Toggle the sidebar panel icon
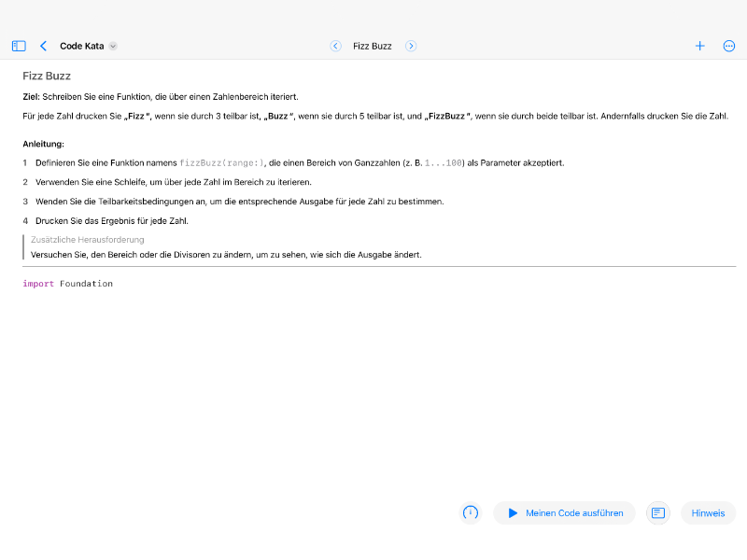The width and height of the screenshot is (747, 560). point(18,45)
